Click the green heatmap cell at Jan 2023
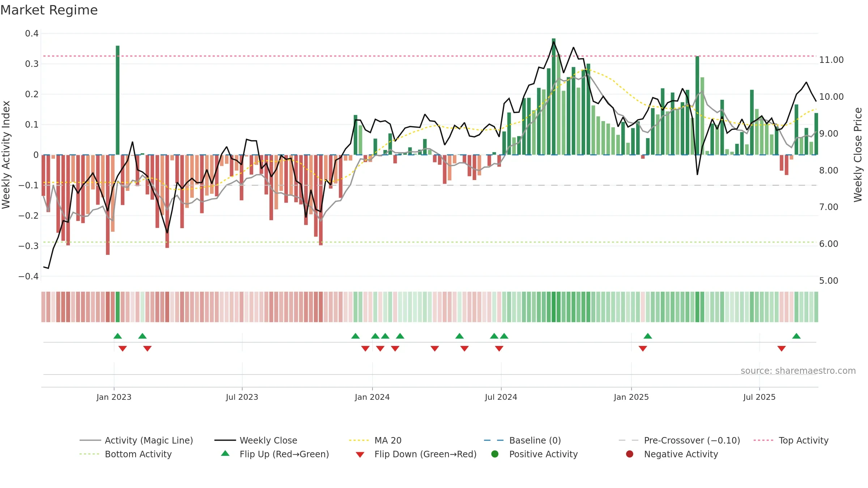This screenshot has height=488, width=868. pos(118,307)
